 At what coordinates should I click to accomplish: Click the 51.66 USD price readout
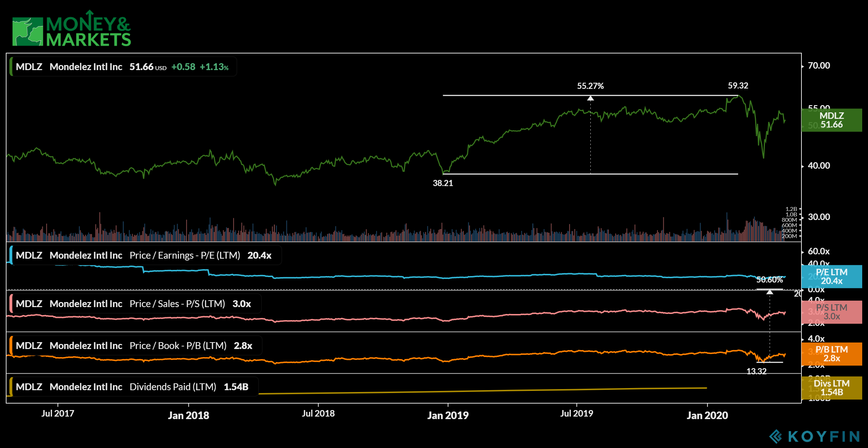click(148, 67)
